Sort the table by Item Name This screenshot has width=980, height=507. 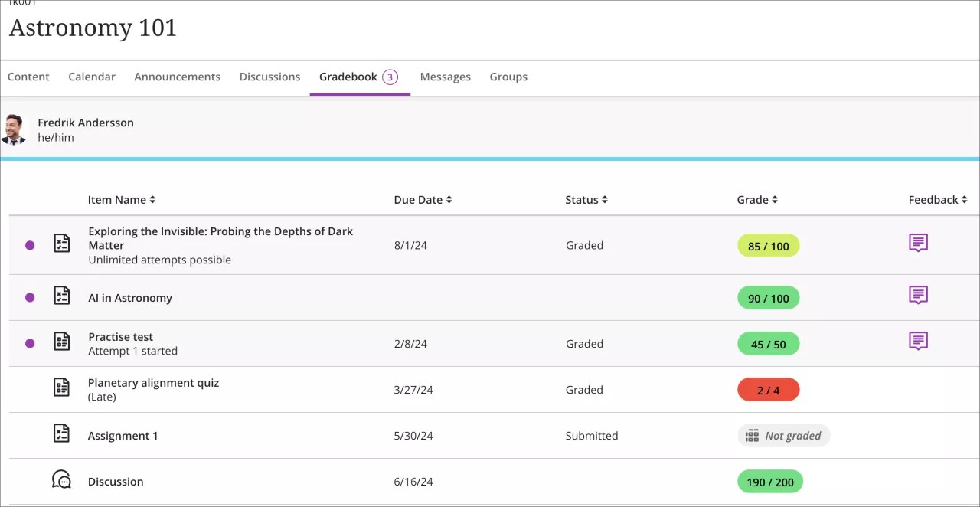pos(122,199)
